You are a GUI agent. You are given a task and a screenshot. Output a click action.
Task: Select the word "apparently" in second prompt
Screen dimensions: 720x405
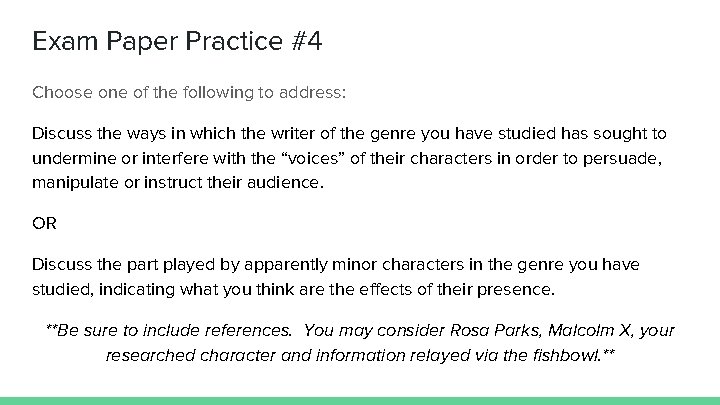click(286, 266)
